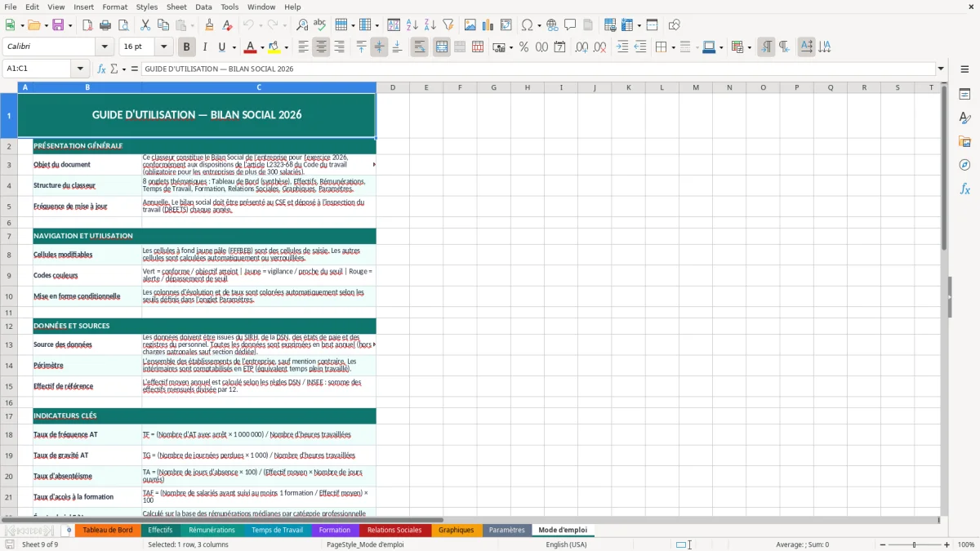Screen dimensions: 980x551
Task: Switch to Tableau de Bord sheet tab
Action: pos(108,531)
